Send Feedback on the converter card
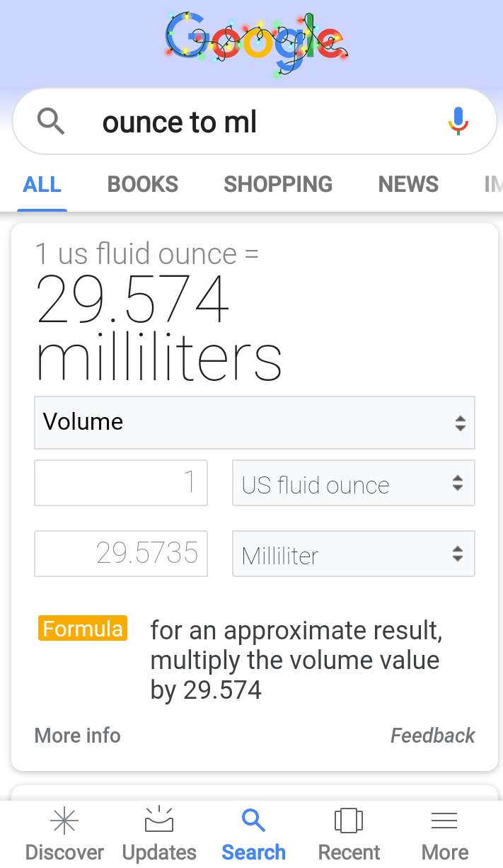The image size is (503, 868). (x=433, y=736)
